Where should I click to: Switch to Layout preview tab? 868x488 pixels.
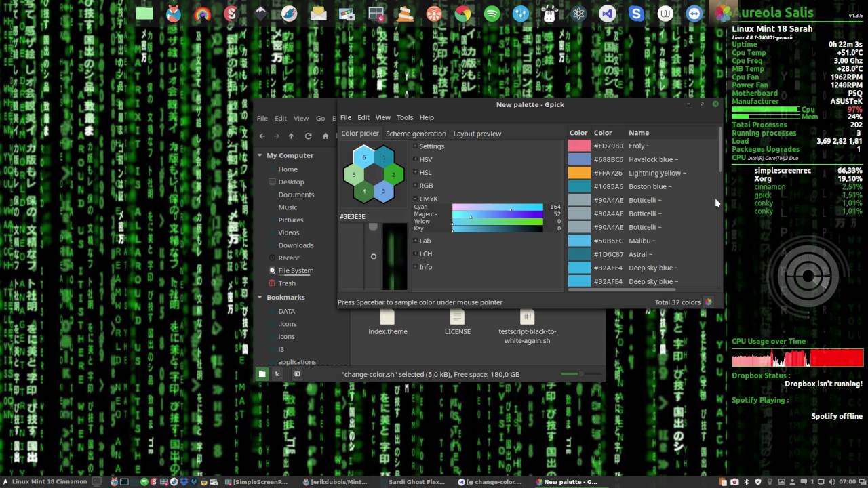point(477,134)
